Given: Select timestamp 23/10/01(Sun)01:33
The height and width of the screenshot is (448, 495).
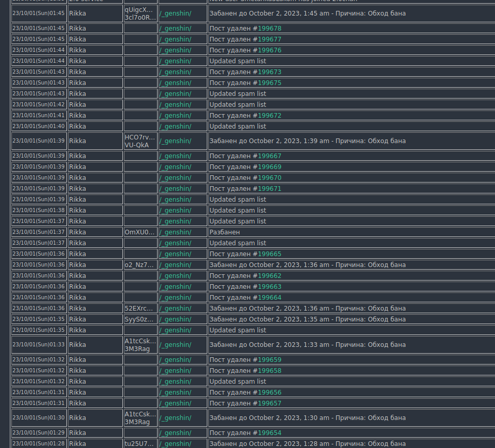Looking at the screenshot, I should pyautogui.click(x=38, y=344).
